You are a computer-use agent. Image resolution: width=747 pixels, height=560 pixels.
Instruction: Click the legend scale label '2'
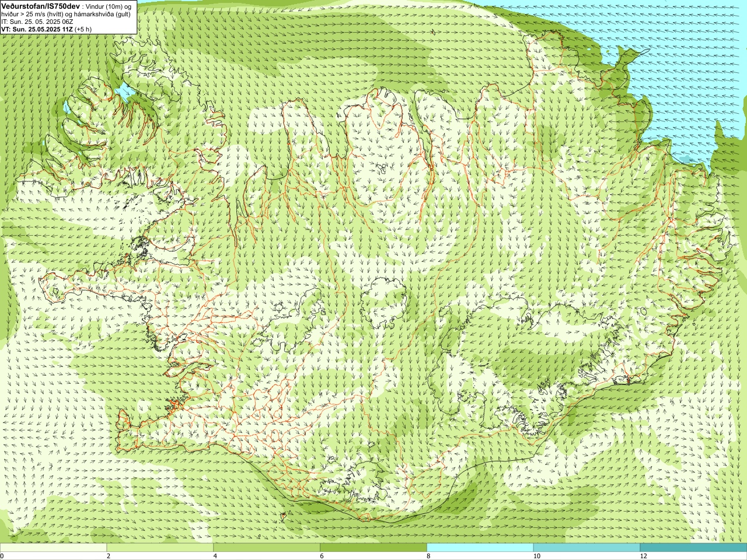coord(109,556)
